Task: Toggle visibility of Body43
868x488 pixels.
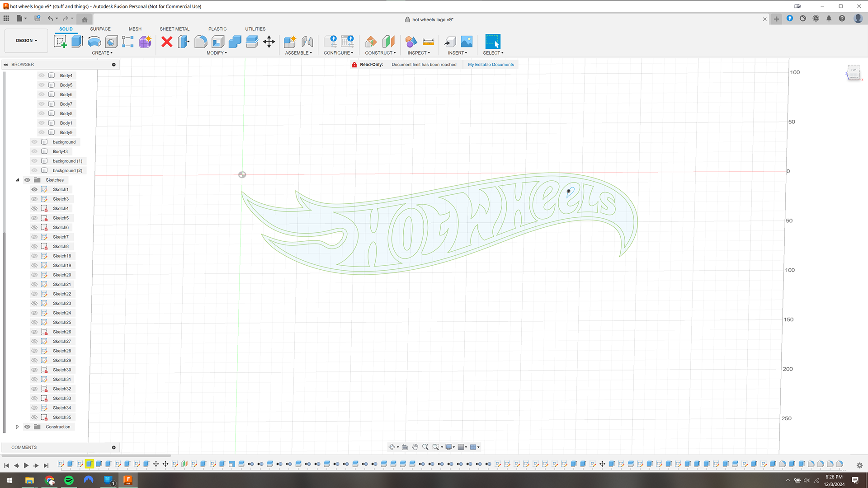Action: pos(34,151)
